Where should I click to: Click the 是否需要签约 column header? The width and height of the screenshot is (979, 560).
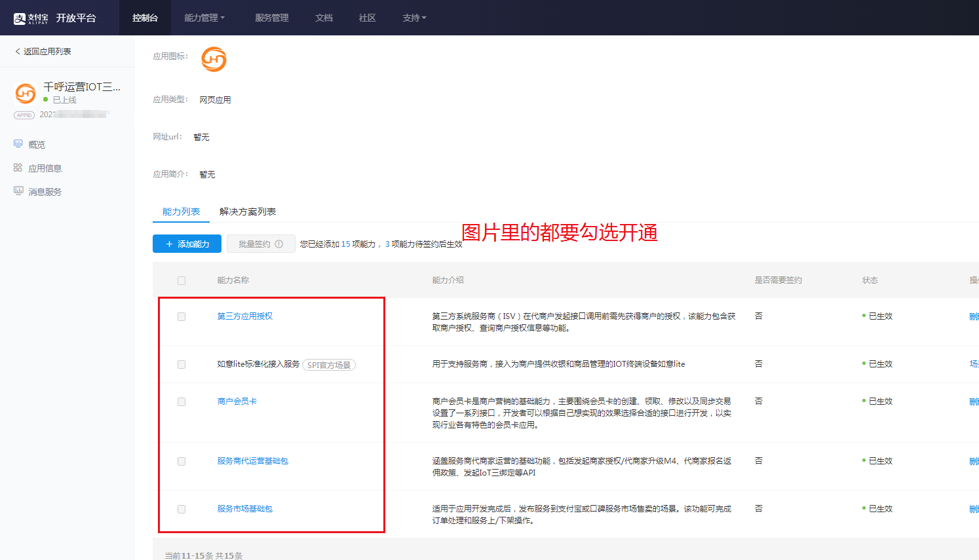pos(778,280)
